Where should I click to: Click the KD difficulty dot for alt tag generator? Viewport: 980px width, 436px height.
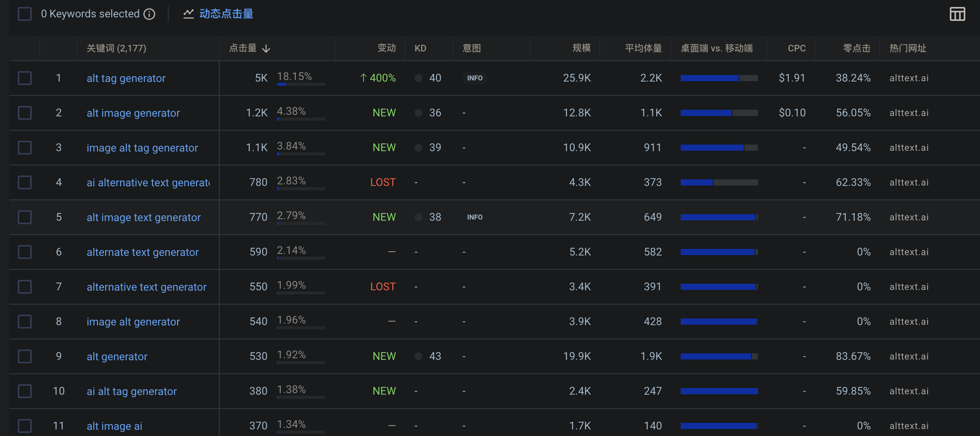(418, 78)
